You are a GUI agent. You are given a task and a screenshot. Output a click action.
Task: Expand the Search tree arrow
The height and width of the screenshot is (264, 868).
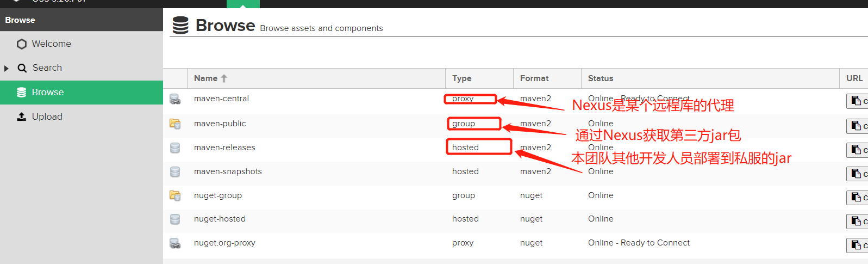tap(7, 68)
